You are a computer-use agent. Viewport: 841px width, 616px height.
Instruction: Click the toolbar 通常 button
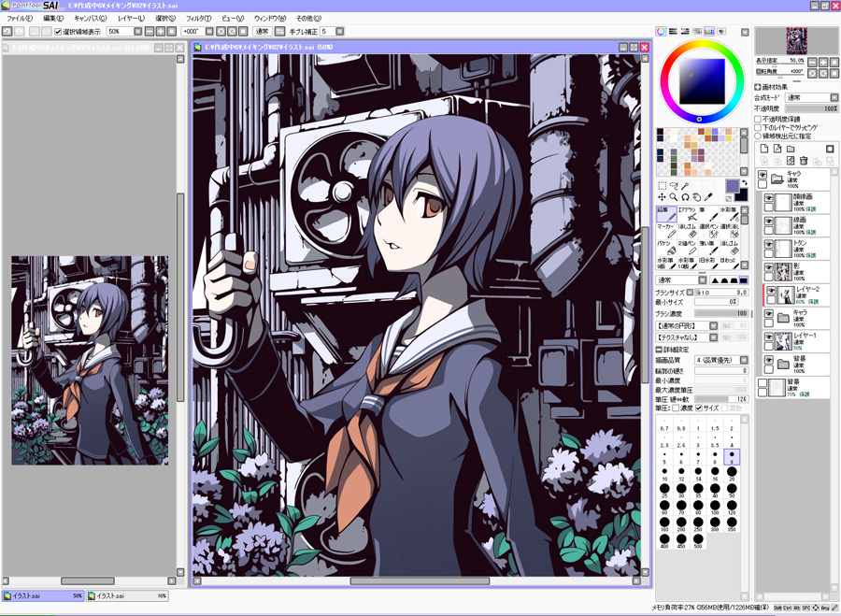(262, 32)
